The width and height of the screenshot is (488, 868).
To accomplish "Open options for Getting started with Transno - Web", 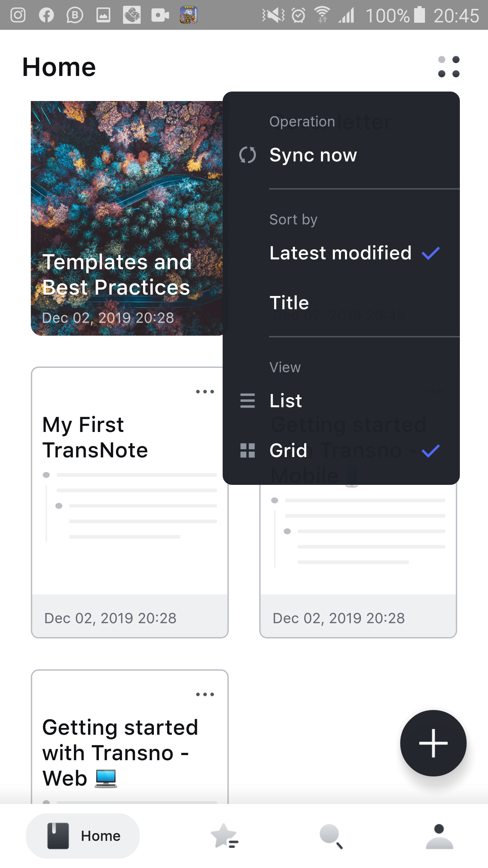I will [205, 694].
